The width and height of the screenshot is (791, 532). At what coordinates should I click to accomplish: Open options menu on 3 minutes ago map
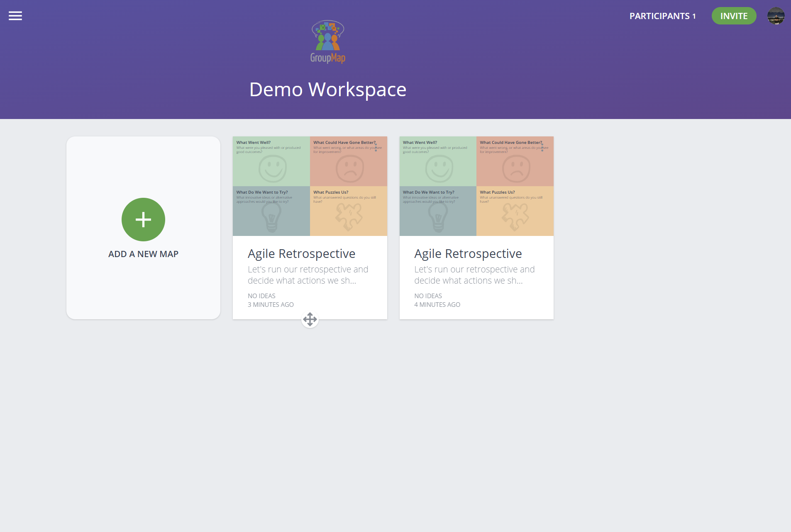[376, 147]
